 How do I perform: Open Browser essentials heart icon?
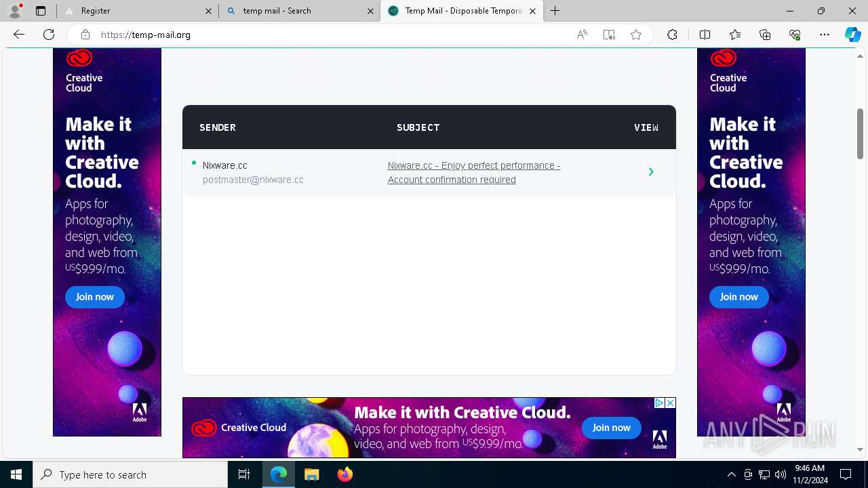tap(795, 35)
